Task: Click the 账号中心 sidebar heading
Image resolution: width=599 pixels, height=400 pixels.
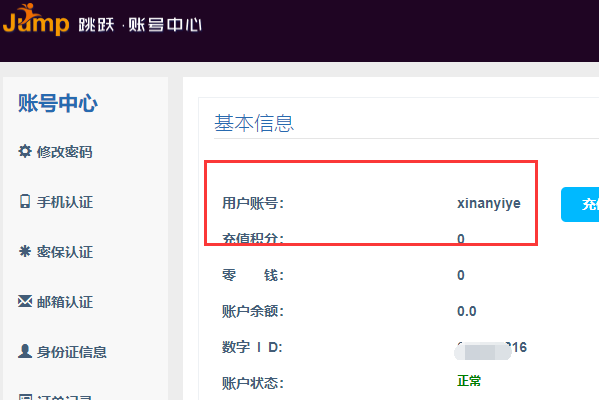Action: pos(58,103)
